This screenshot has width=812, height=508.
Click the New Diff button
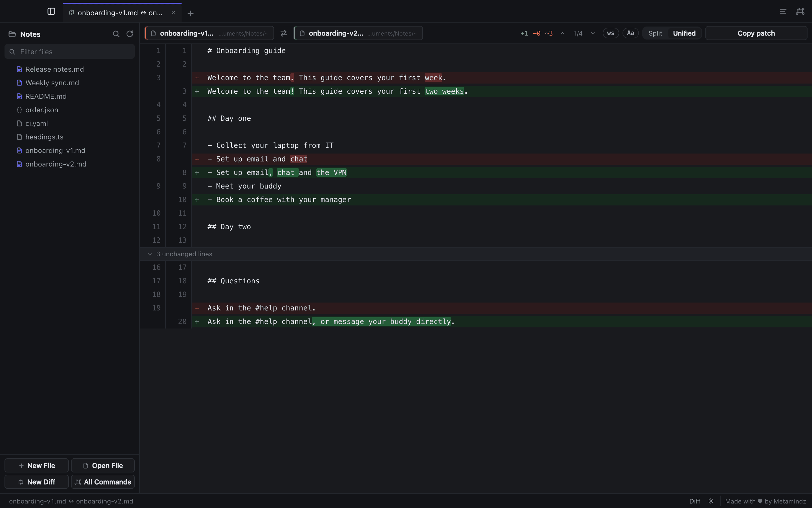click(x=37, y=482)
